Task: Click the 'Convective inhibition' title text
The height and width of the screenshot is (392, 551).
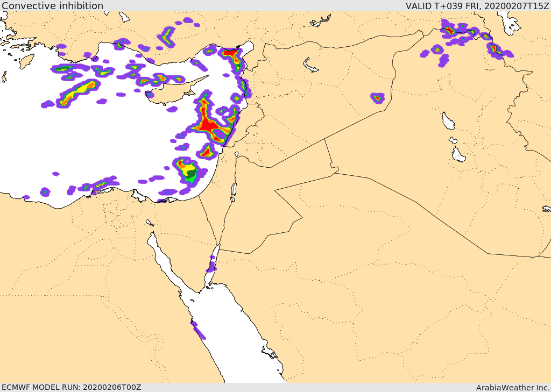Action: click(53, 5)
